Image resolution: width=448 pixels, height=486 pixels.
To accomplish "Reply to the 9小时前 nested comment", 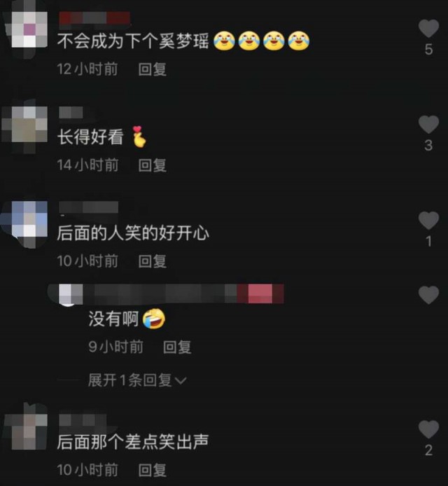I will tap(177, 347).
